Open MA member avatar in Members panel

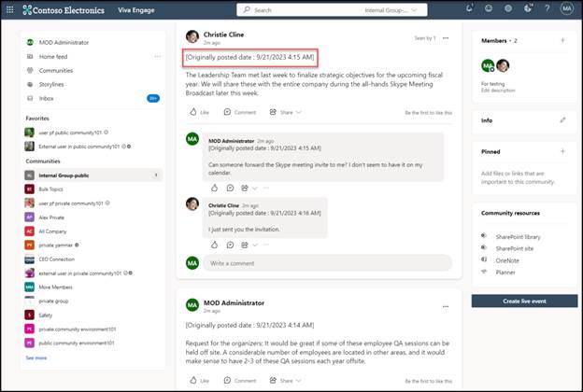tap(488, 65)
